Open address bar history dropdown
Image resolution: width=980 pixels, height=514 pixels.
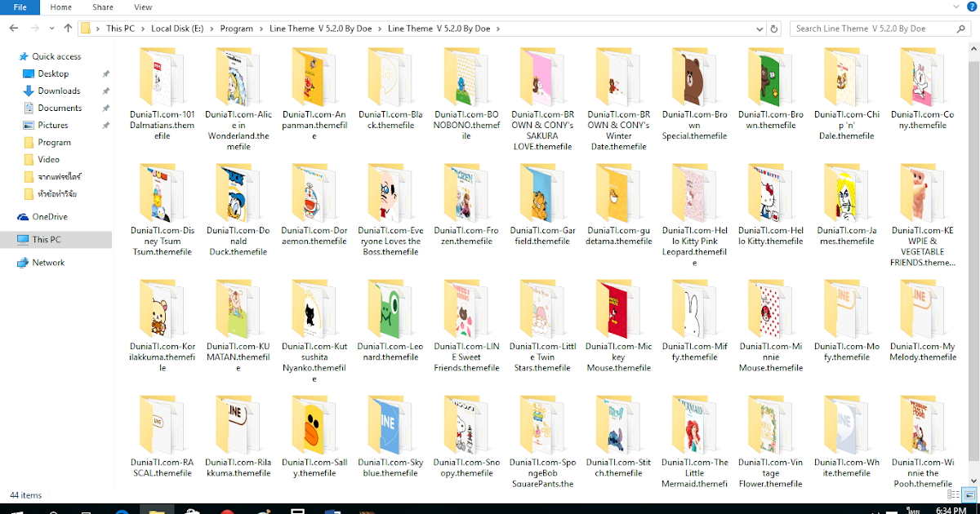758,29
